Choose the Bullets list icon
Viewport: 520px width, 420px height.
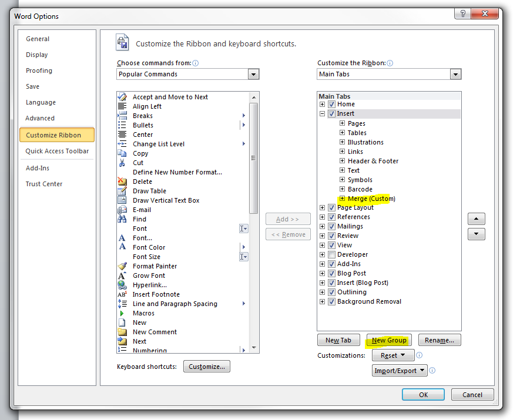point(122,125)
